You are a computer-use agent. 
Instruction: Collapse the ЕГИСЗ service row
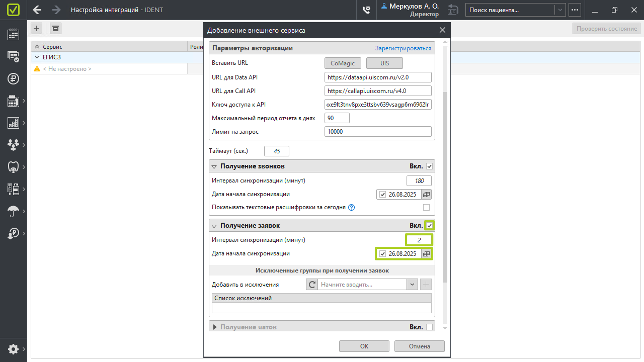[x=37, y=57]
